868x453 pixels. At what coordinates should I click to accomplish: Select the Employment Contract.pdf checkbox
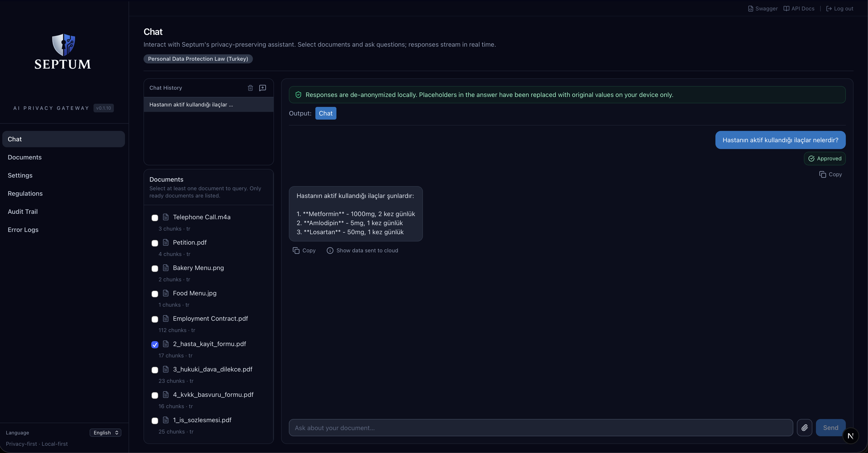click(155, 319)
